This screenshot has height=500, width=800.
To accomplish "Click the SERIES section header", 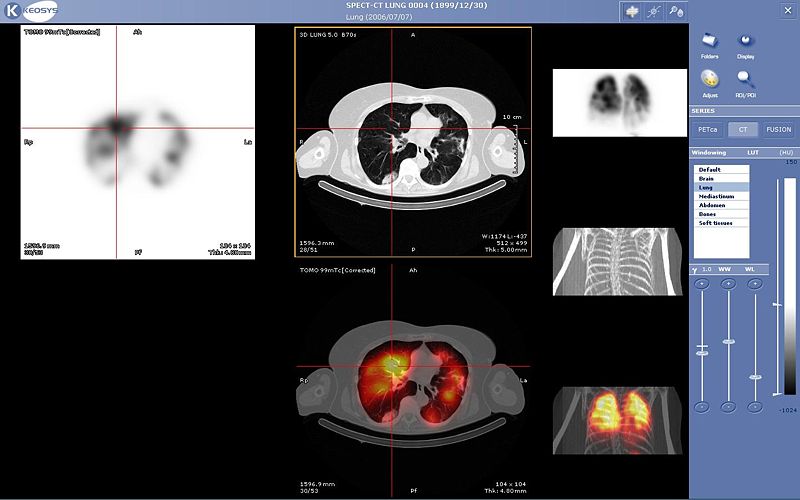I will coord(744,111).
